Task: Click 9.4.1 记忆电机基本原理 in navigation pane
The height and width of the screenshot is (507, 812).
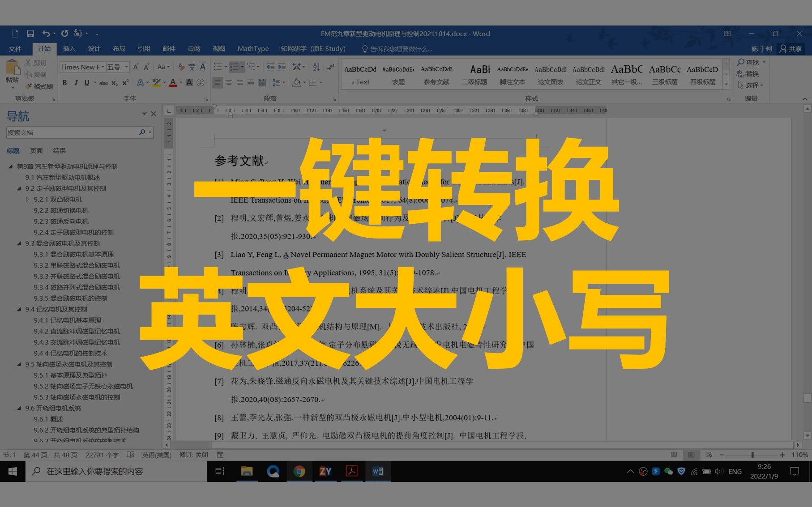Action: pyautogui.click(x=67, y=320)
